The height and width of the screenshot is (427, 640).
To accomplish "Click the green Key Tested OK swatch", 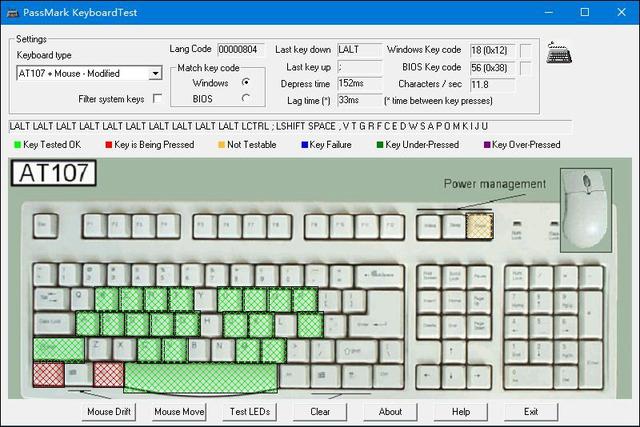I will (x=17, y=145).
